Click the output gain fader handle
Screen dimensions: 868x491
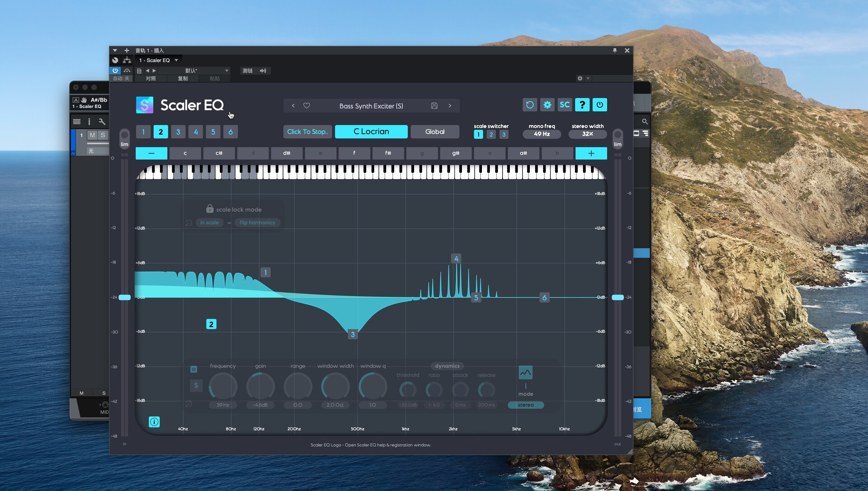click(x=618, y=297)
